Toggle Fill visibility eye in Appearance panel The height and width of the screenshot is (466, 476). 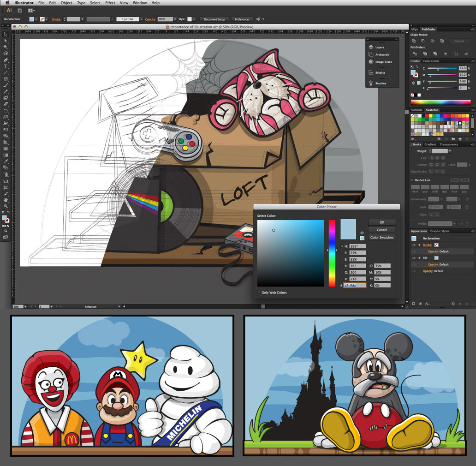[414, 258]
